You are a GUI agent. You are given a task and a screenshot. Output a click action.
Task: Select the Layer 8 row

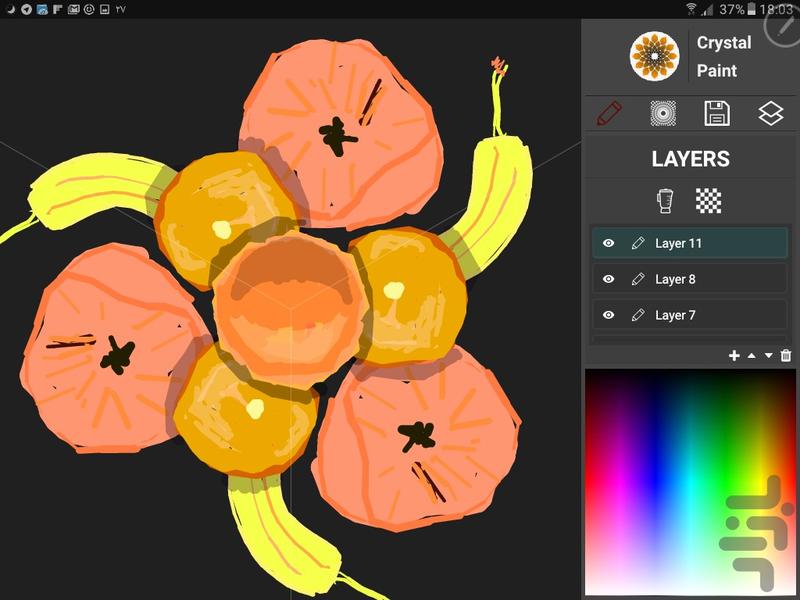coord(690,279)
